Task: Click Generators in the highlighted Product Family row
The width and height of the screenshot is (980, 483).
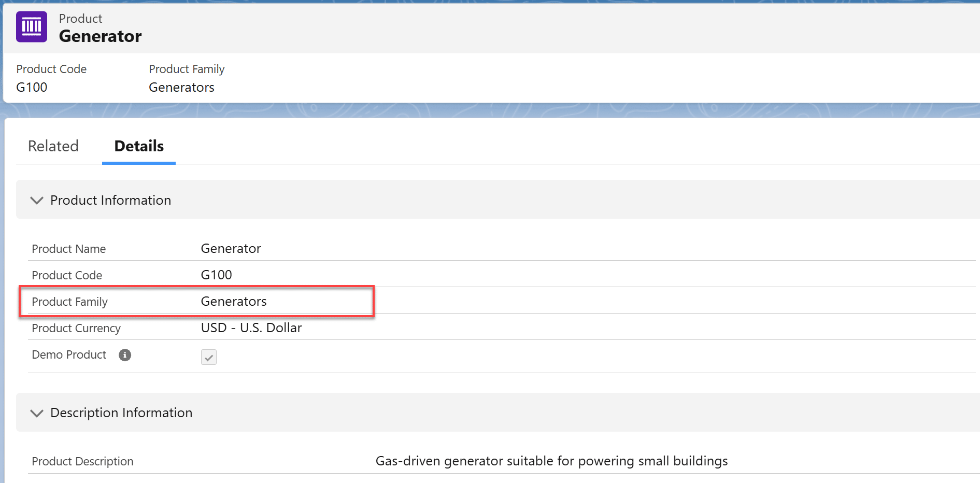Action: pos(234,302)
